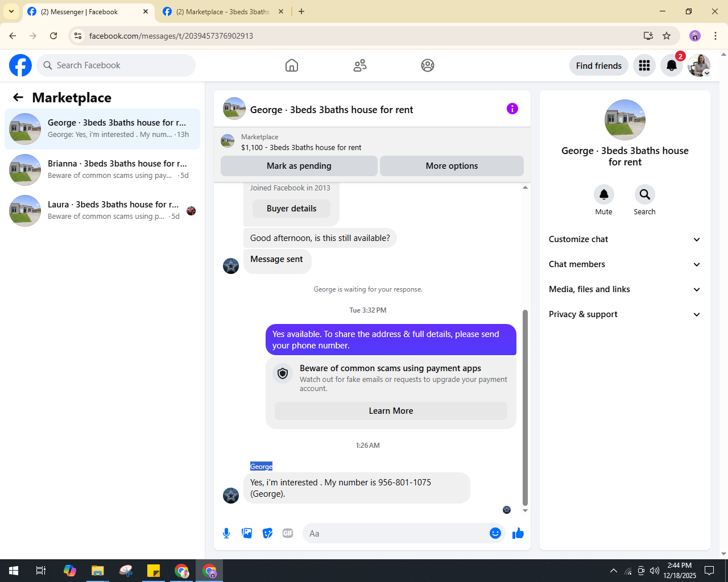Click the Facebook logo

point(20,65)
